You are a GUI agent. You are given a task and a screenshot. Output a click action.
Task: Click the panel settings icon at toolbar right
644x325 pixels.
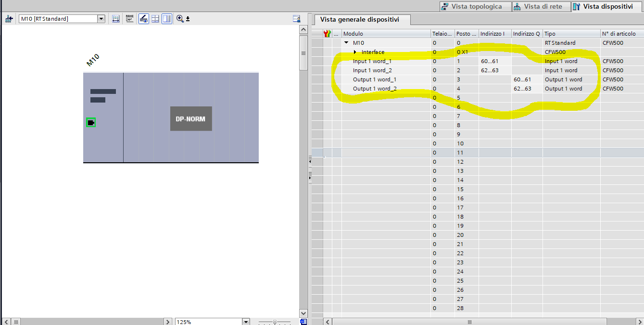click(x=297, y=19)
